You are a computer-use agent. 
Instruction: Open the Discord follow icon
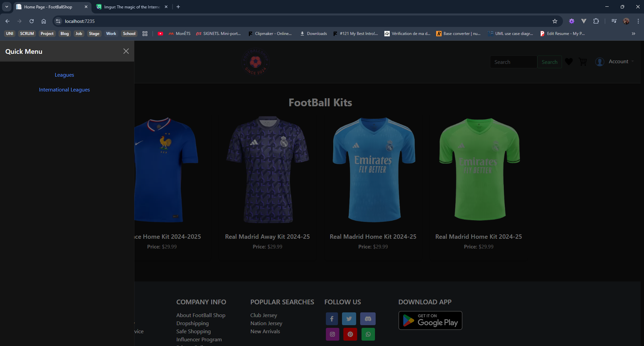point(368,319)
